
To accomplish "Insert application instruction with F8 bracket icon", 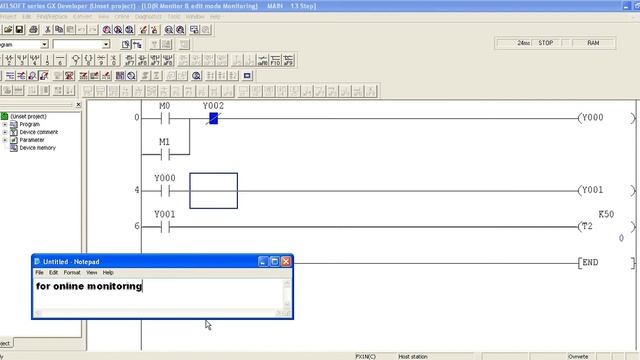I will pos(88,60).
